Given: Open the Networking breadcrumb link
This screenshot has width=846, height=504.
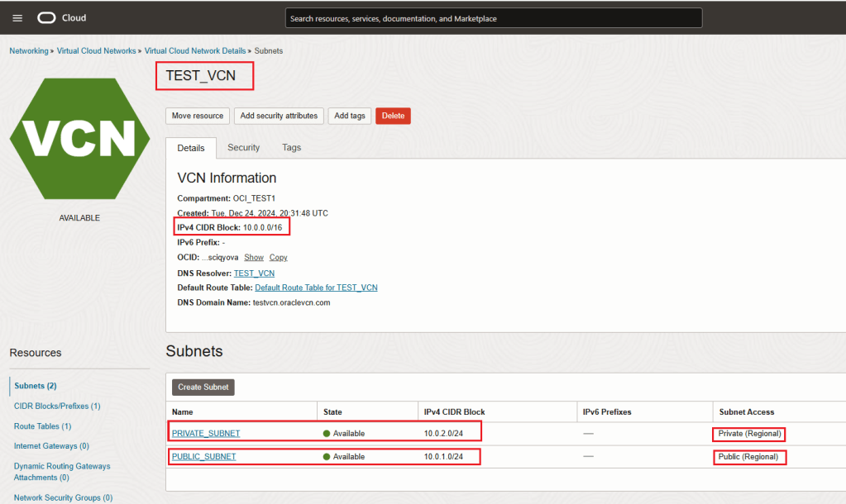Looking at the screenshot, I should pyautogui.click(x=29, y=51).
